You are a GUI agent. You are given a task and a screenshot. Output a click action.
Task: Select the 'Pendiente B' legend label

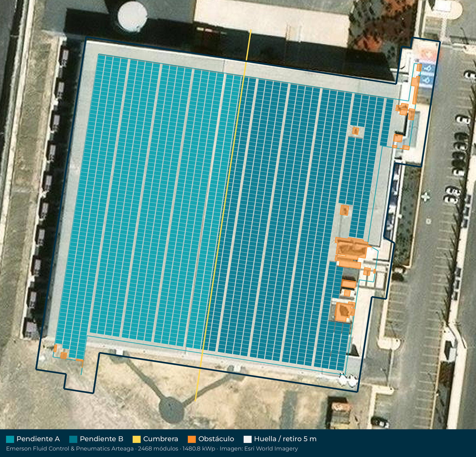[x=101, y=439]
